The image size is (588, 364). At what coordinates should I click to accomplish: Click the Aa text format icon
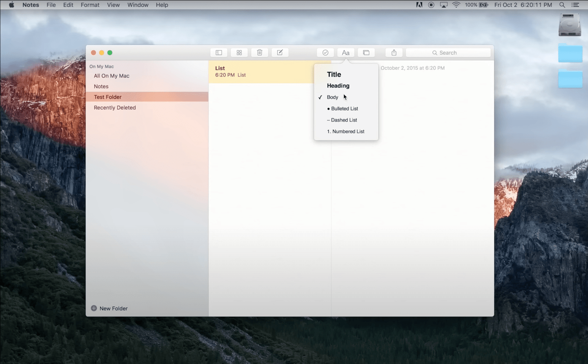pos(345,52)
